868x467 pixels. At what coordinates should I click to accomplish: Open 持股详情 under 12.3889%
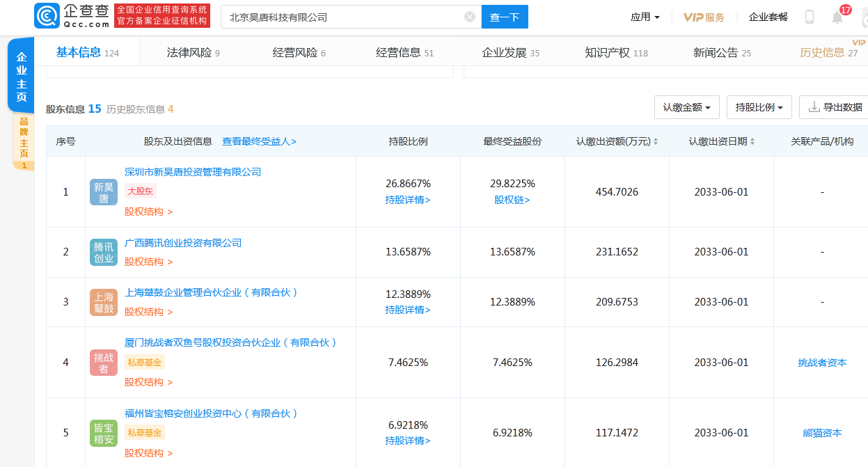click(408, 310)
